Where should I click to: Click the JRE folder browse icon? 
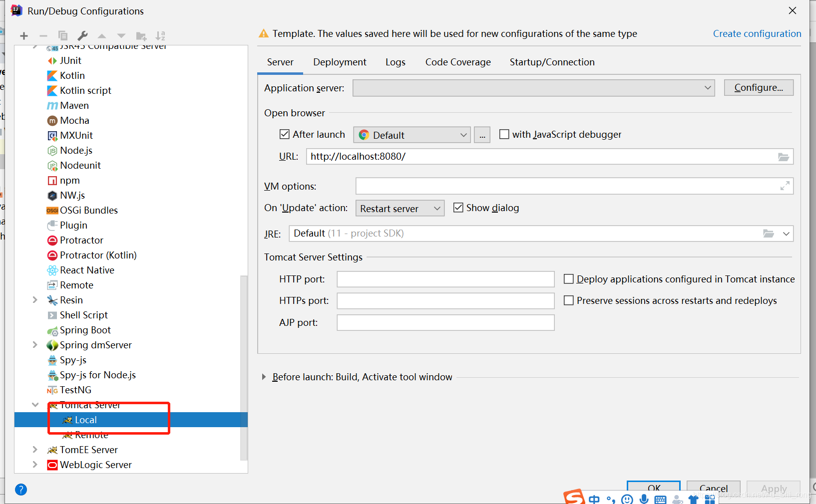pos(769,234)
